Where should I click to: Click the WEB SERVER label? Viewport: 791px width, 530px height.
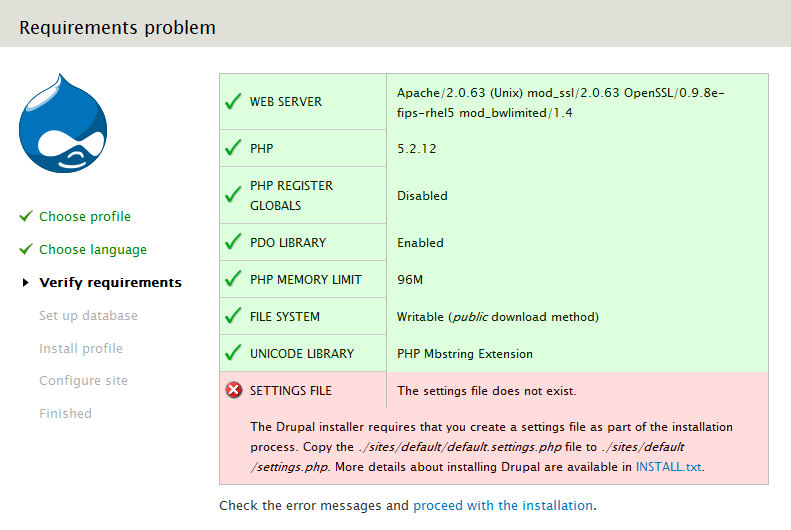[286, 102]
